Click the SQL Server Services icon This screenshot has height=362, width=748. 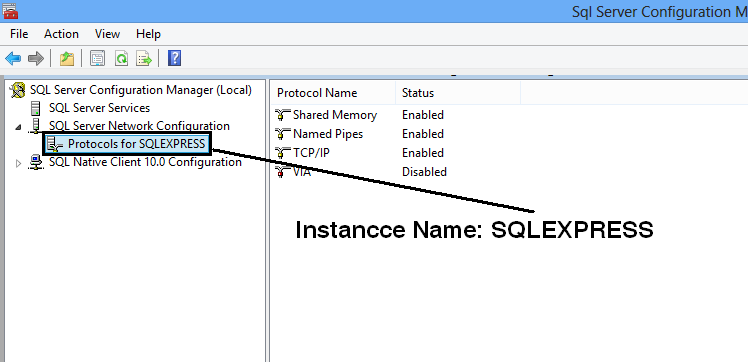tap(36, 108)
